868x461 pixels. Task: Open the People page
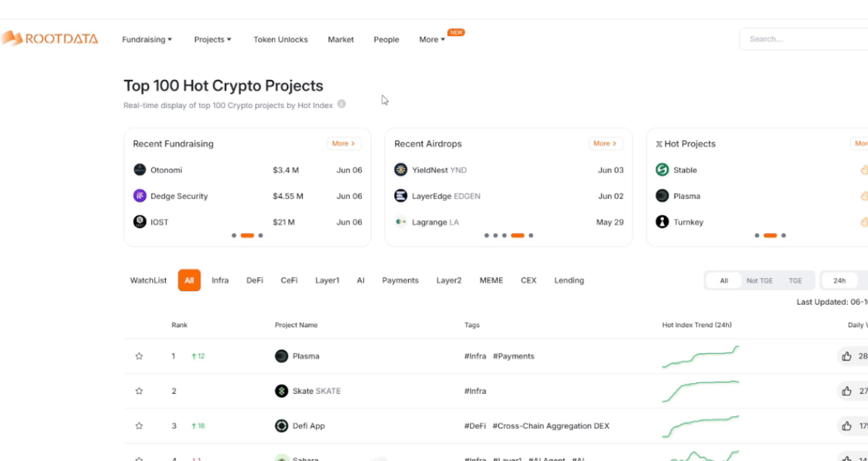pos(386,40)
